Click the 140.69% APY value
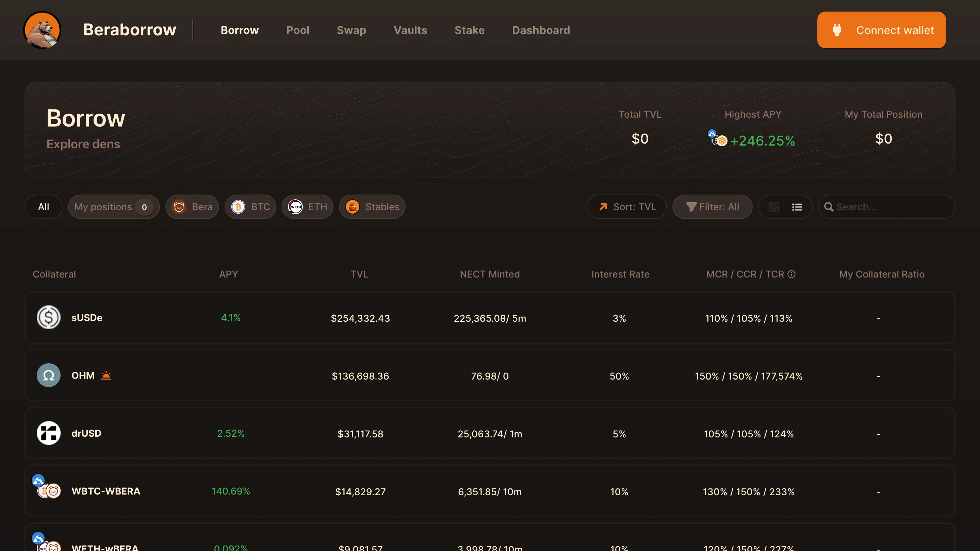The image size is (980, 551). point(231,491)
